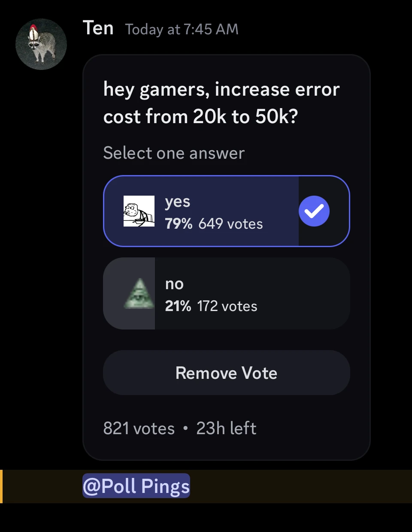This screenshot has height=532, width=412.
Task: Click the poll question text
Action: click(221, 103)
